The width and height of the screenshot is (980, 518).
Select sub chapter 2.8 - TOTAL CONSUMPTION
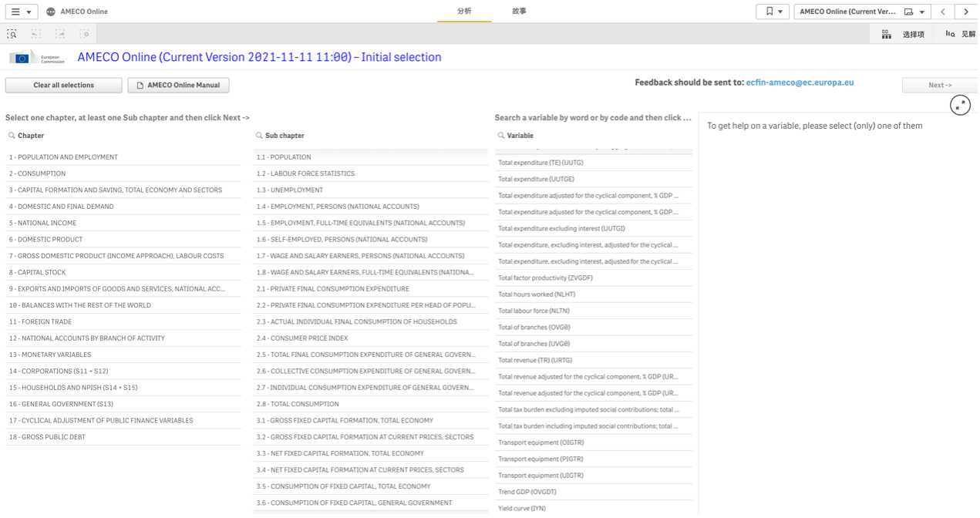pyautogui.click(x=371, y=404)
